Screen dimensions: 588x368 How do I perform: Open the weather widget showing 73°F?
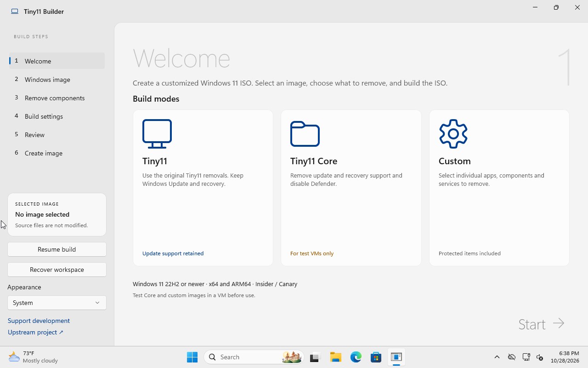[x=34, y=357]
